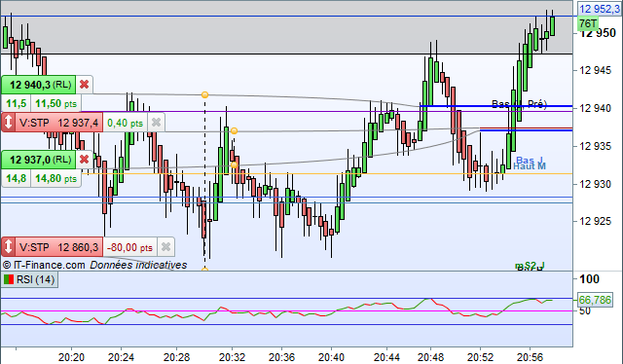Select the 12 940,3 (RL) order label
Image resolution: width=623 pixels, height=364 pixels.
40,85
